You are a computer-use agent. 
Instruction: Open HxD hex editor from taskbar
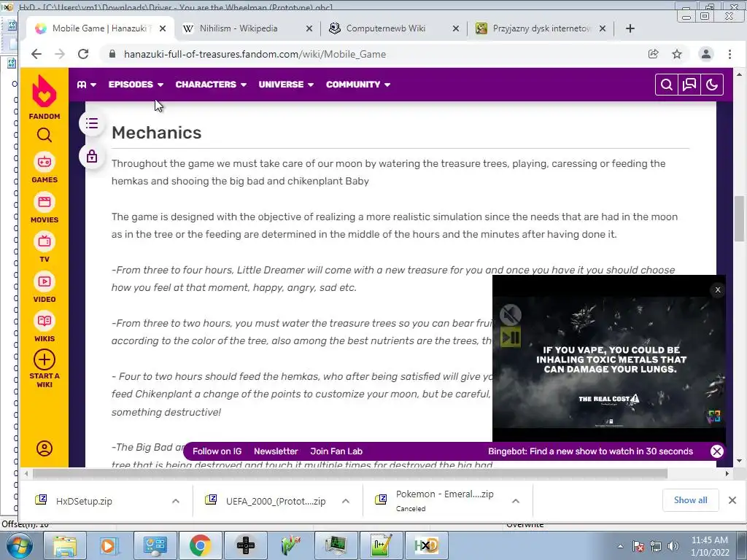[x=426, y=545]
